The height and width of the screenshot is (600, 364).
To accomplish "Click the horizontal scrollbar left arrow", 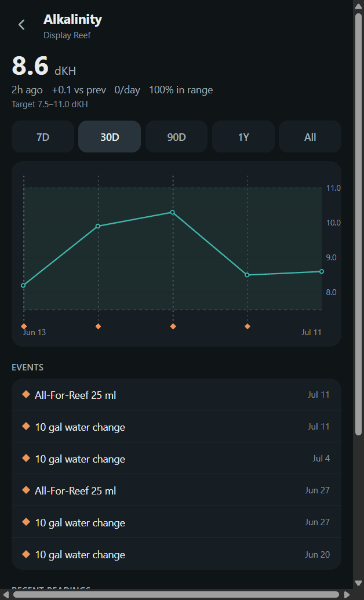I will 6,595.
